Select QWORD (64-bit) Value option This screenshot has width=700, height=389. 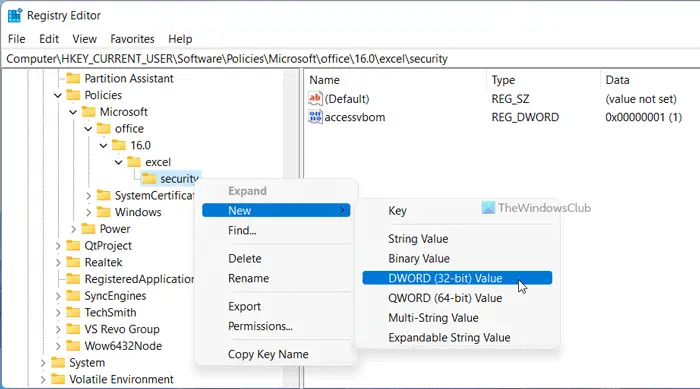pyautogui.click(x=457, y=298)
